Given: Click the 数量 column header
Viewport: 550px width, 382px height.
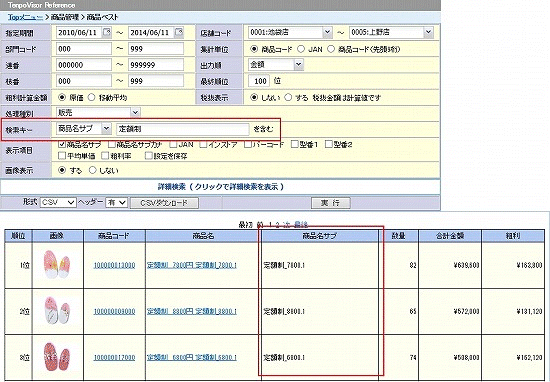Looking at the screenshot, I should pos(398,236).
